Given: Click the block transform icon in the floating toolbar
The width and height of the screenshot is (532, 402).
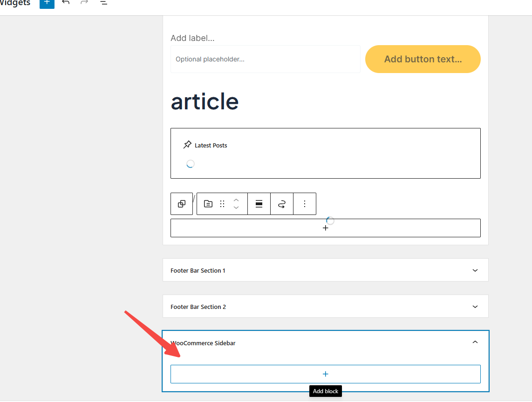Looking at the screenshot, I should click(x=208, y=204).
